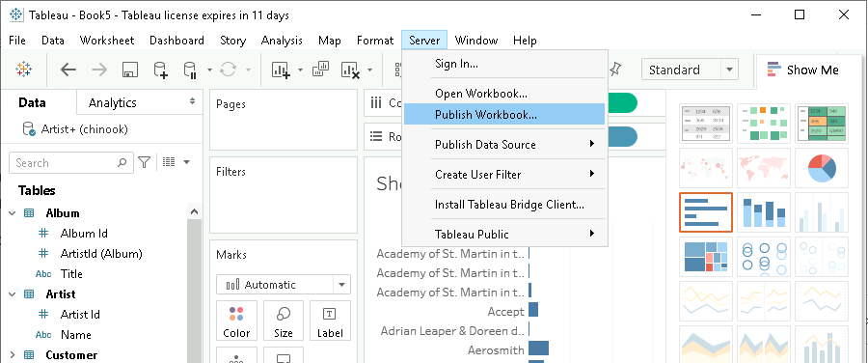Clear the sheet icon

coord(351,70)
